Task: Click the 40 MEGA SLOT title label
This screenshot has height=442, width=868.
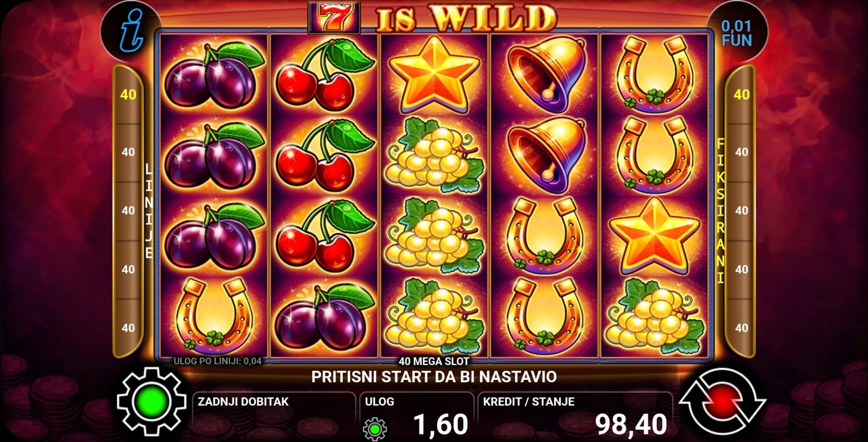Action: 434,361
